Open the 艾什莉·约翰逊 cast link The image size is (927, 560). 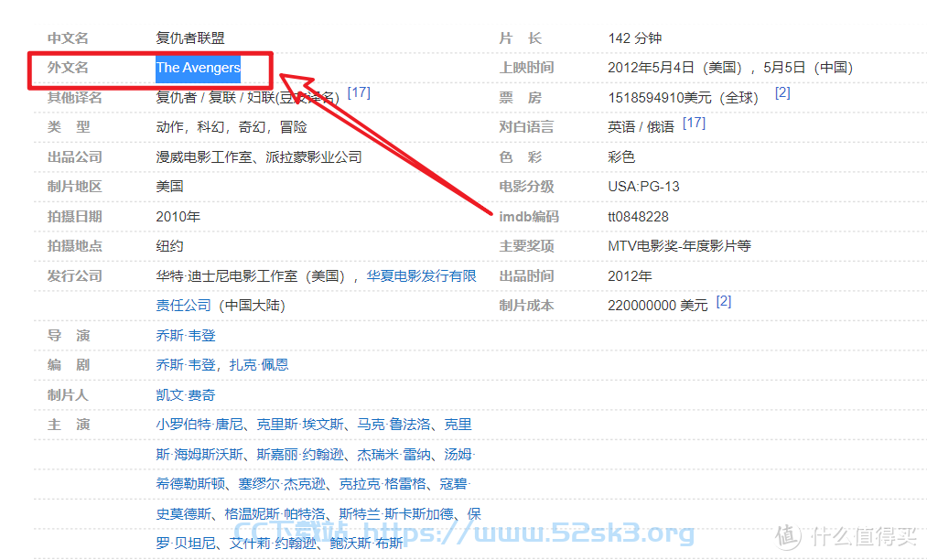point(273,543)
